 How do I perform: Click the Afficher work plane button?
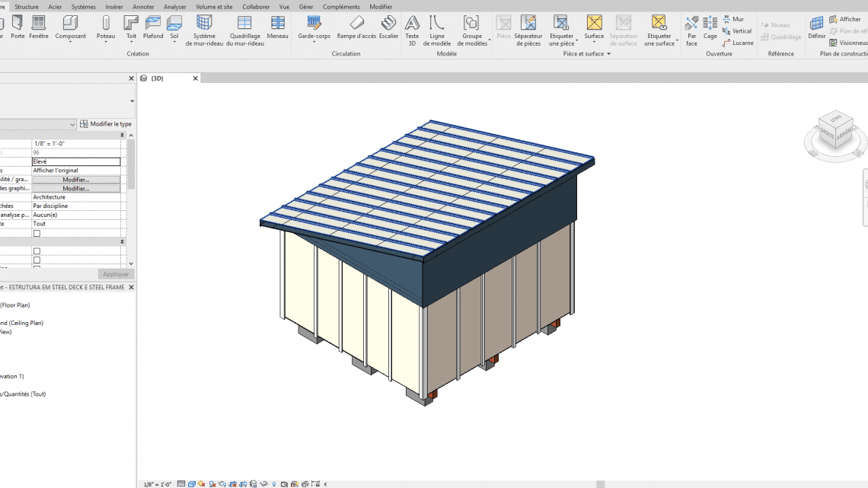[x=844, y=19]
